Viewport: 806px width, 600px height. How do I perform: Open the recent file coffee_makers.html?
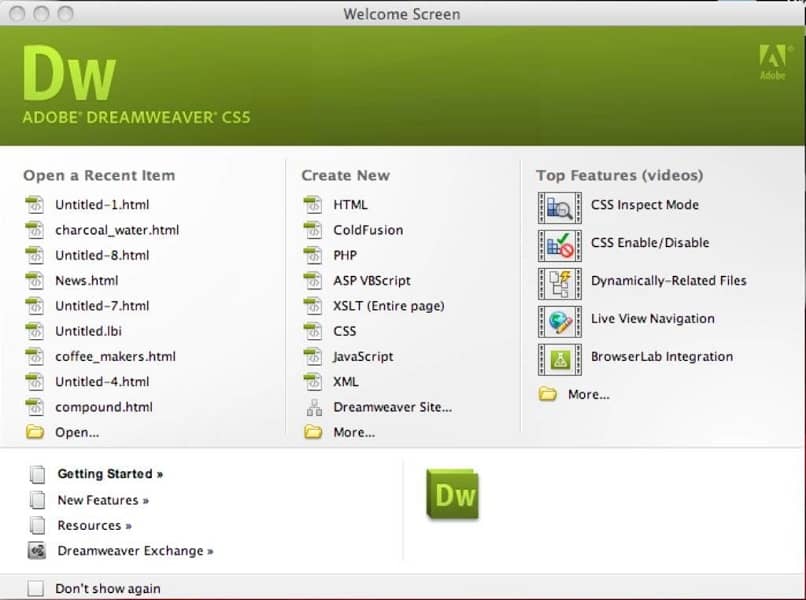click(x=117, y=356)
